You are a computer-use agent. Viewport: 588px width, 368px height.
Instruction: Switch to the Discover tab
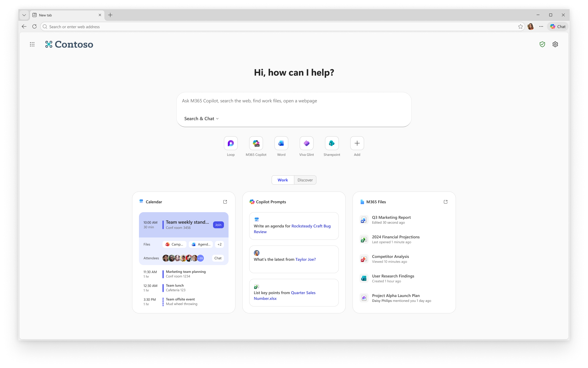305,180
